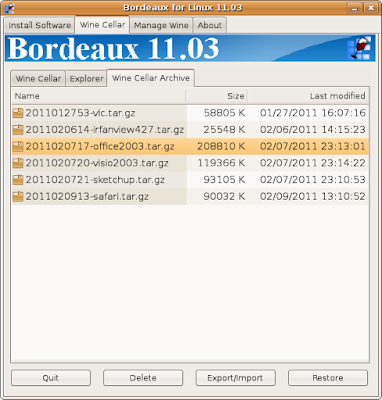The image size is (382, 400).
Task: Click the Delete button
Action: point(143,378)
